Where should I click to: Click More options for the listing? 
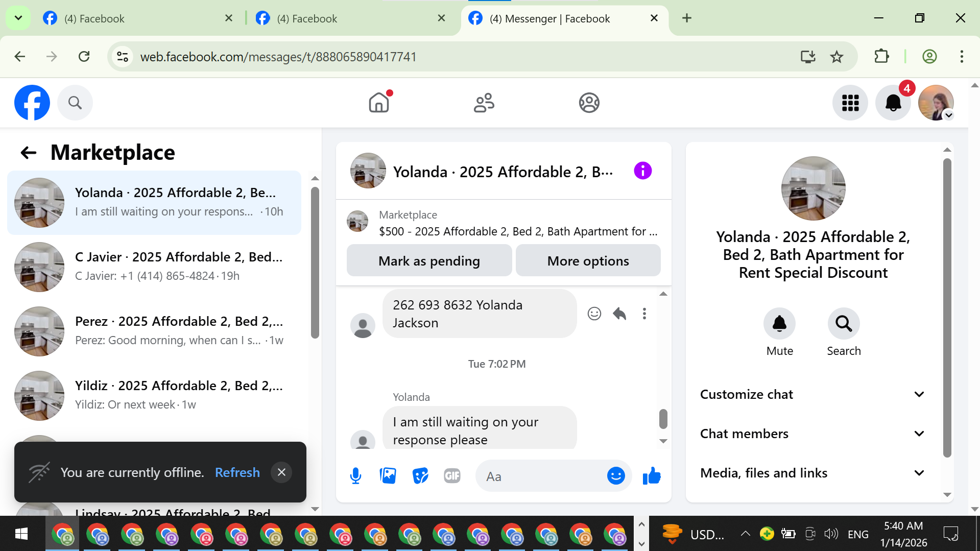click(588, 260)
